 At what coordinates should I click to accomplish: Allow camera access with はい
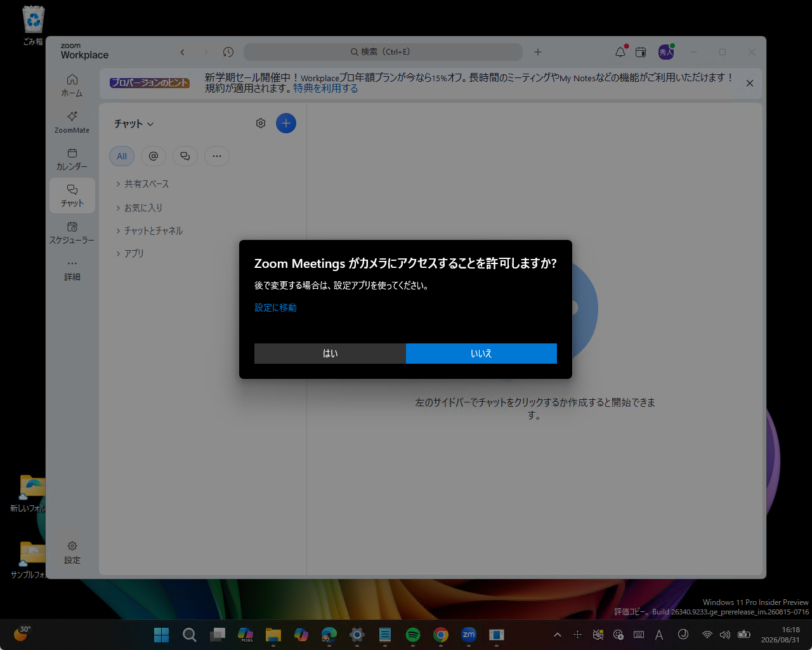coord(330,354)
